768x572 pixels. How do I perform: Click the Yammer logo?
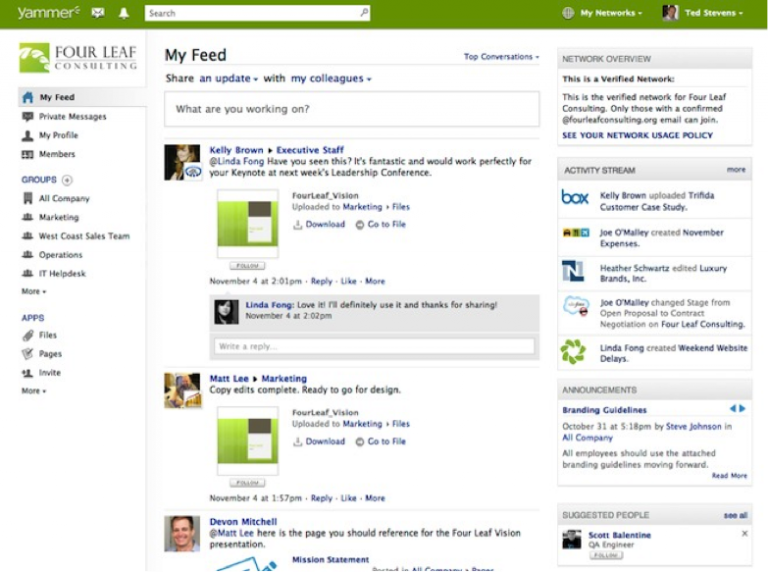[47, 13]
